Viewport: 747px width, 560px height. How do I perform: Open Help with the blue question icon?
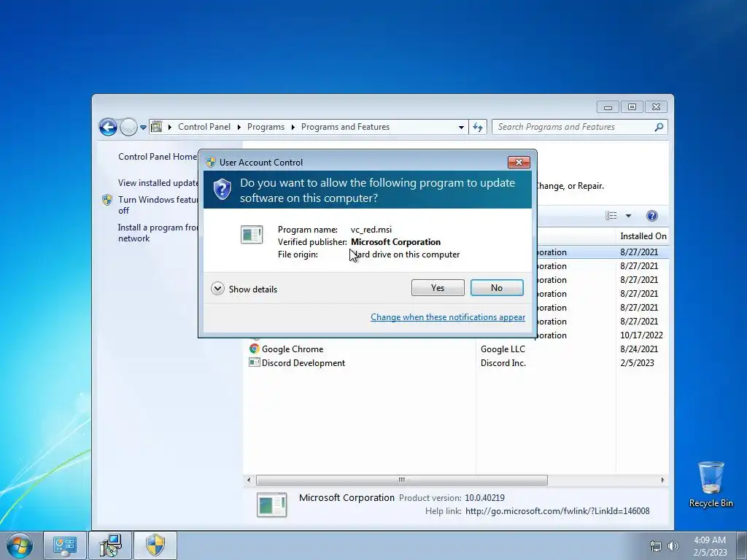pyautogui.click(x=651, y=216)
